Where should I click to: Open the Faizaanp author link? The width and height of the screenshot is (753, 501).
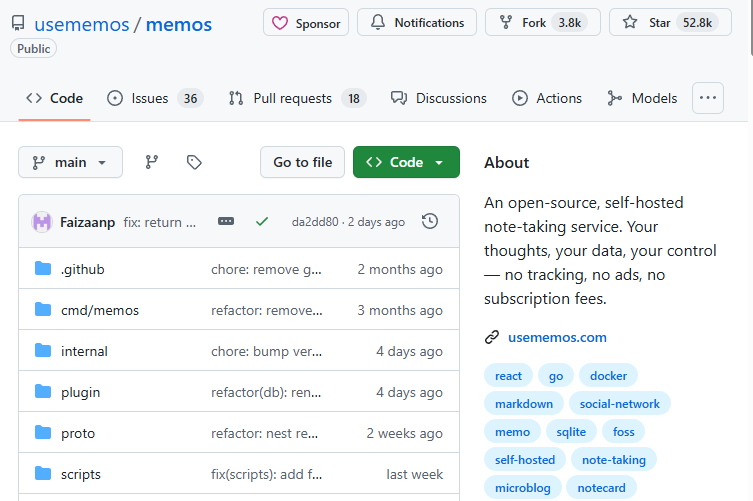click(x=87, y=222)
